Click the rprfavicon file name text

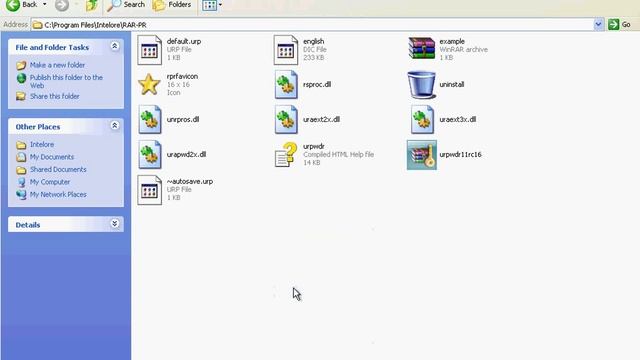[182, 76]
